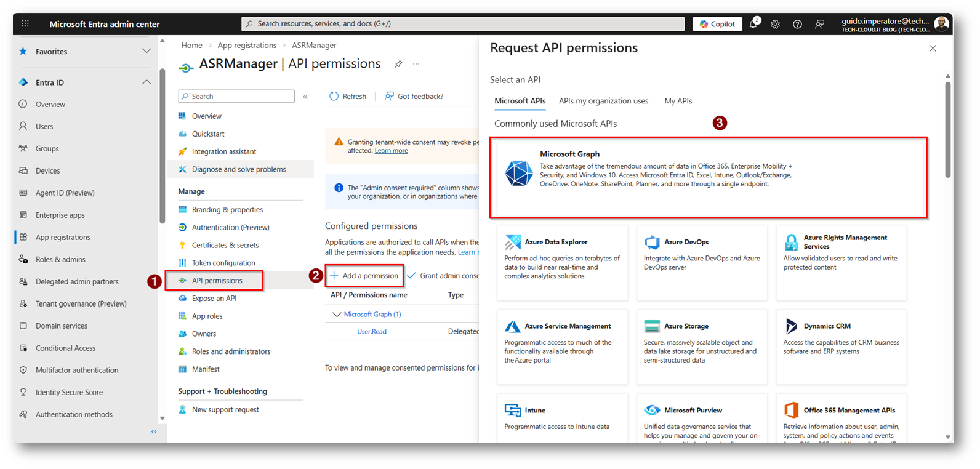Collapse the Favorites section
Image resolution: width=980 pixels, height=469 pixels.
(146, 51)
